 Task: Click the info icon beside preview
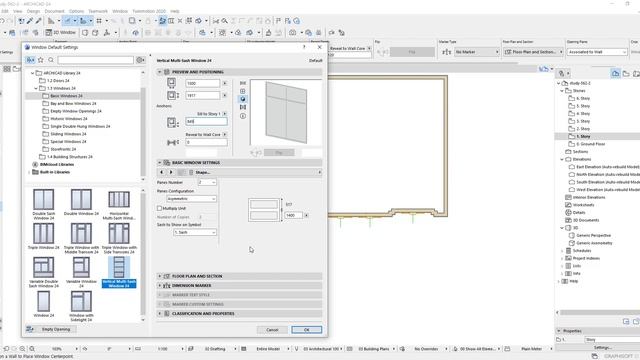pos(243,116)
